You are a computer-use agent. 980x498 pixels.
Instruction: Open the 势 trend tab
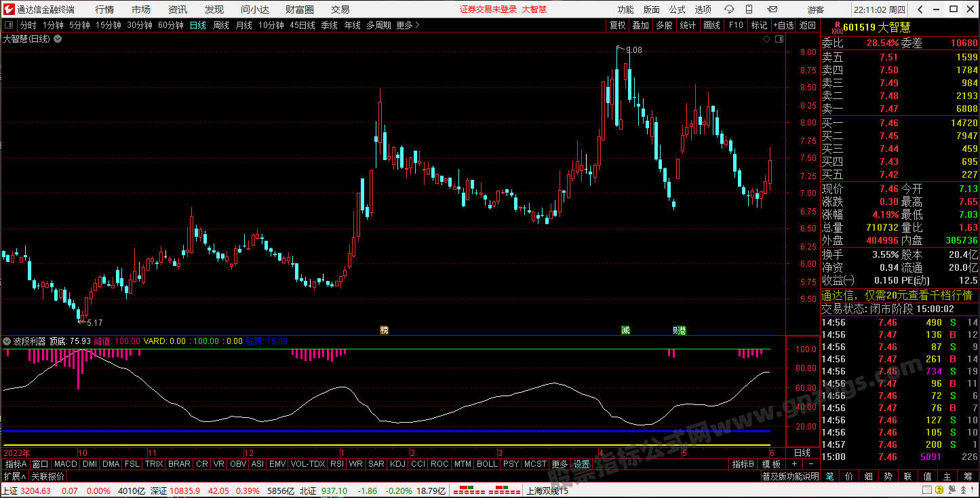pyautogui.click(x=888, y=476)
